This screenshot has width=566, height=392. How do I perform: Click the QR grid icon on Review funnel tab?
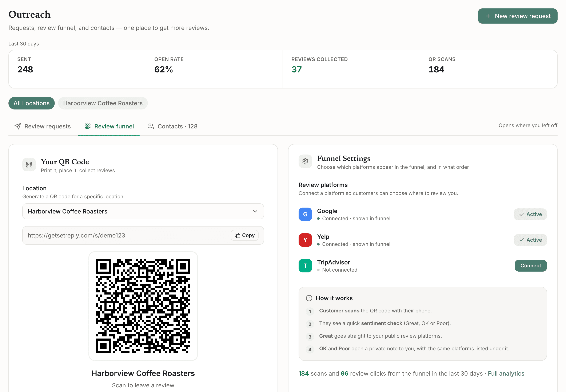pos(87,126)
